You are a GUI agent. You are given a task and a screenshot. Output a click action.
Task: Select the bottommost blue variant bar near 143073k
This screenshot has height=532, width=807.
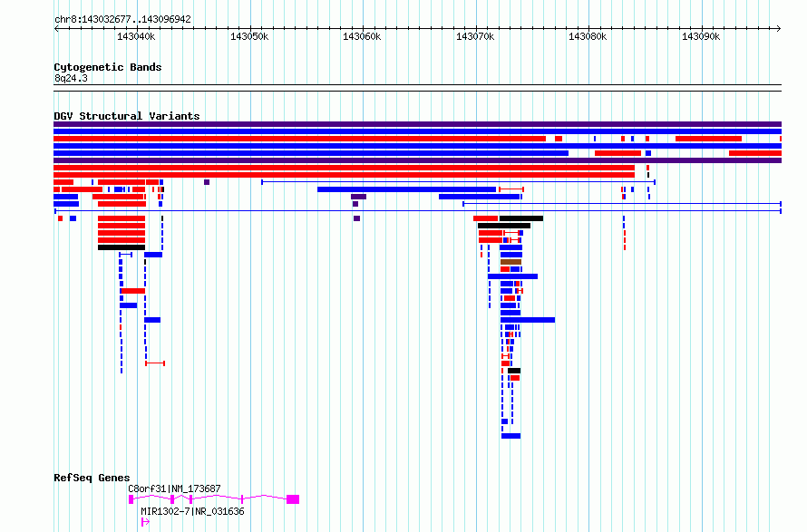pos(511,436)
